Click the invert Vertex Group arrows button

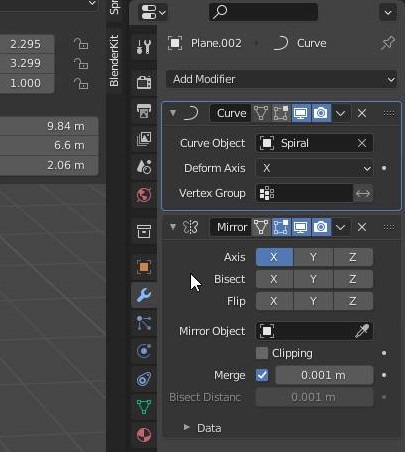click(x=363, y=193)
